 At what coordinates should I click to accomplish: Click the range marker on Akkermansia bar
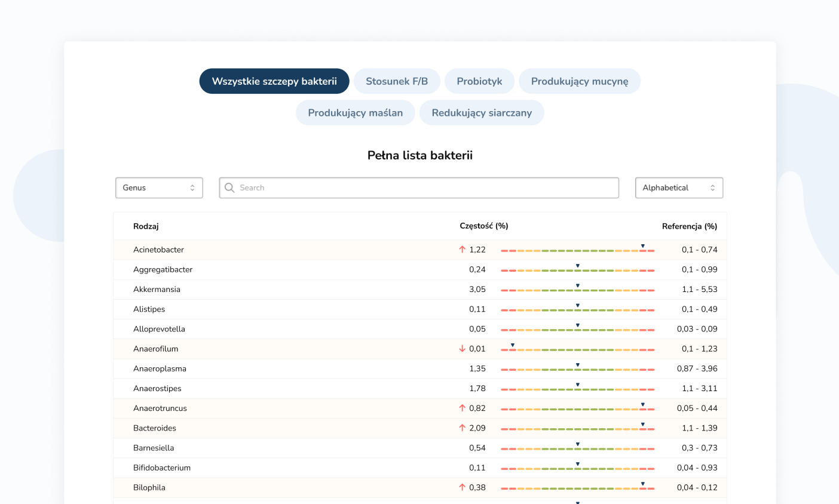578,286
